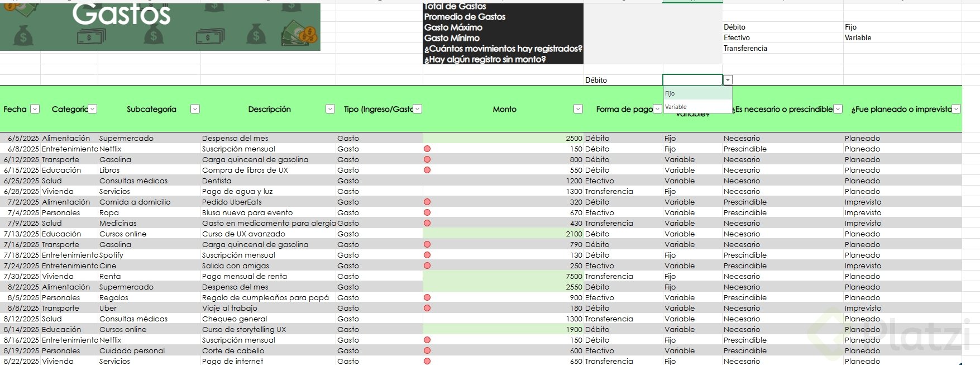Select 'Débito' cell left of the active cell
Image resolution: width=980 pixels, height=365 pixels.
click(623, 80)
